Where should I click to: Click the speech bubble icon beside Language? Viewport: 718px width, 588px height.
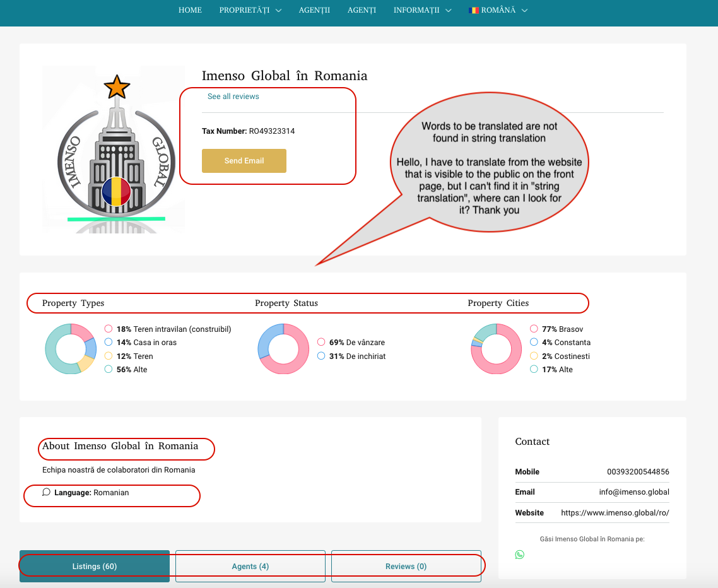(x=46, y=492)
